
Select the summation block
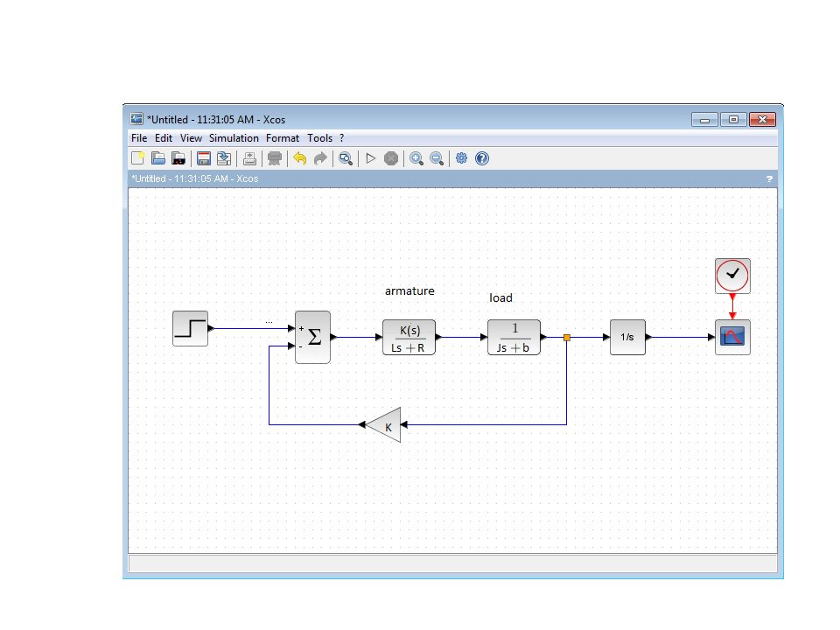coord(313,337)
